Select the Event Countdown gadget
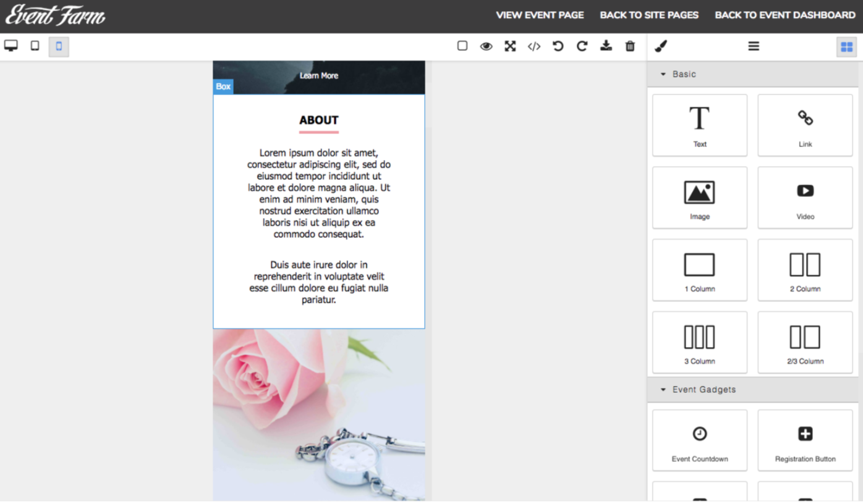 [700, 440]
